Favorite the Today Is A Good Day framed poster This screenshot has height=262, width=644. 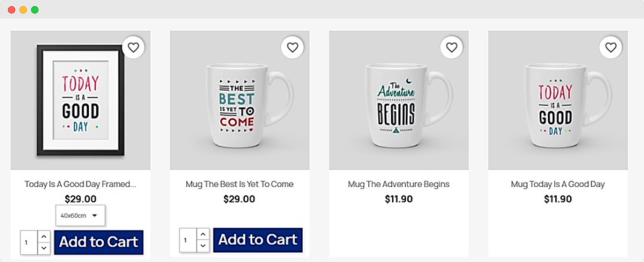(x=133, y=47)
